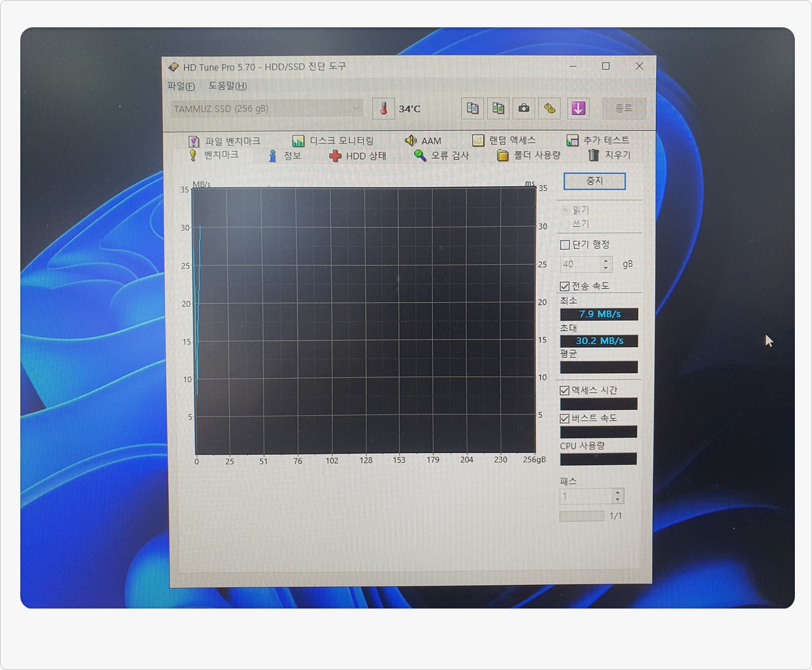Viewport: 812px width, 670px height.
Task: Switch to the 지우기 tab
Action: pyautogui.click(x=610, y=155)
